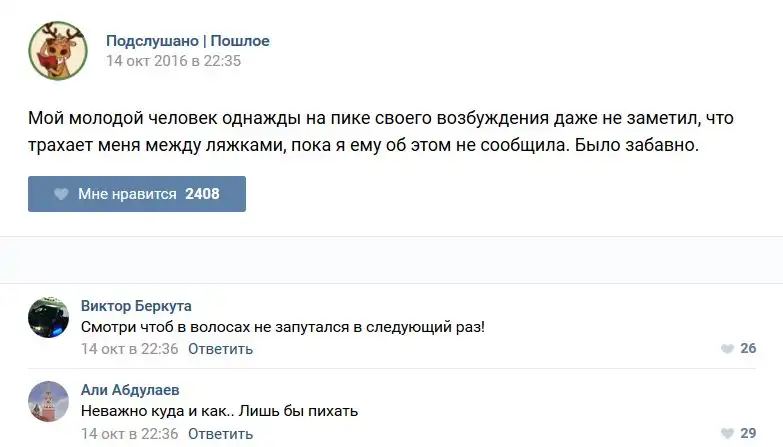Click Виктор Беркута's comment text
This screenshot has height=447, width=783.
click(x=282, y=327)
